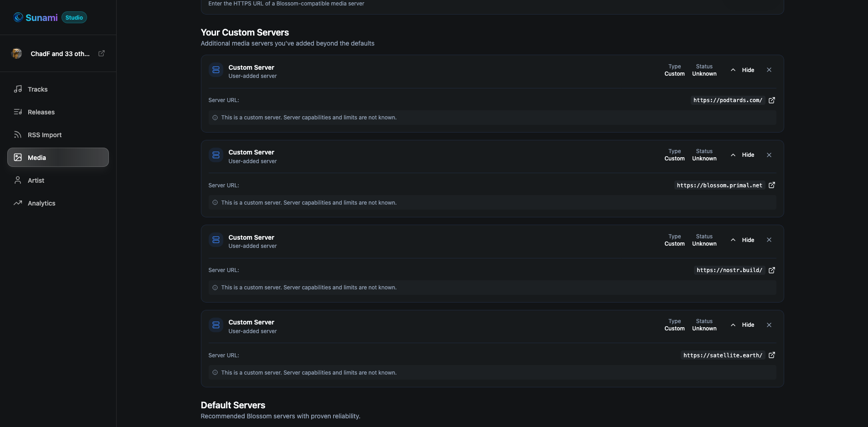Click the server icon on nostr.build card
Image resolution: width=868 pixels, height=427 pixels.
click(216, 240)
